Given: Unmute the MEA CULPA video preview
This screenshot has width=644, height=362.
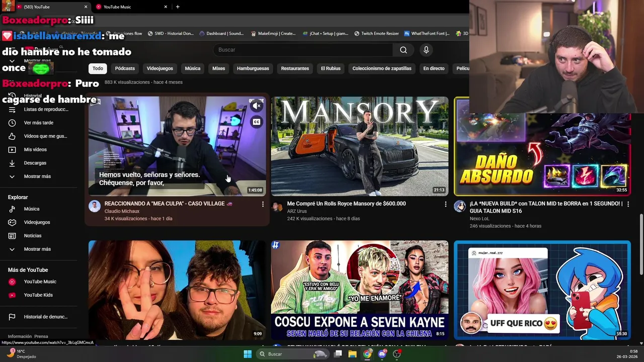Looking at the screenshot, I should [257, 106].
